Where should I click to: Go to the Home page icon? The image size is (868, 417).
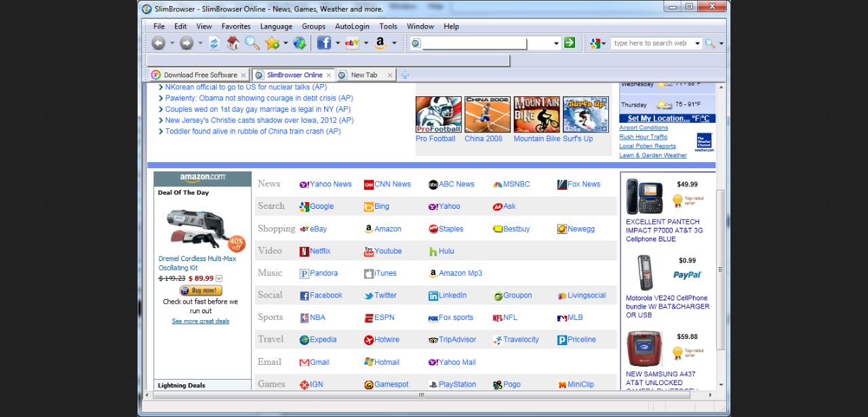point(233,43)
